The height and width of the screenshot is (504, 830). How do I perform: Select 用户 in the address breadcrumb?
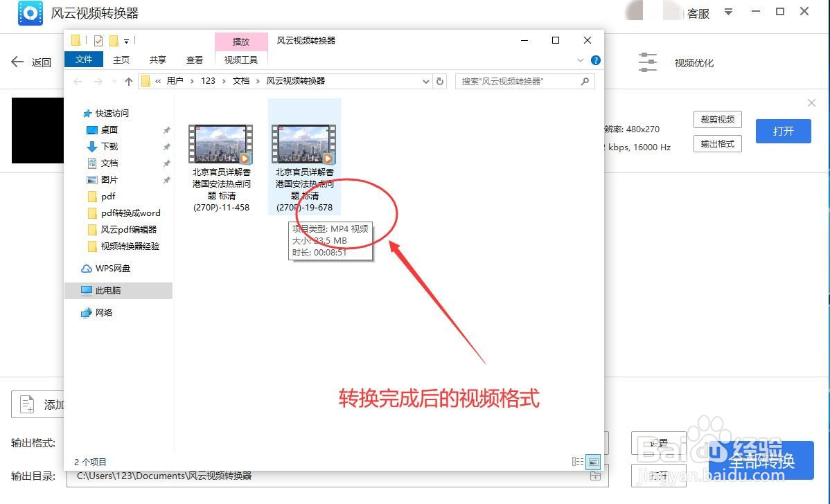pos(175,81)
